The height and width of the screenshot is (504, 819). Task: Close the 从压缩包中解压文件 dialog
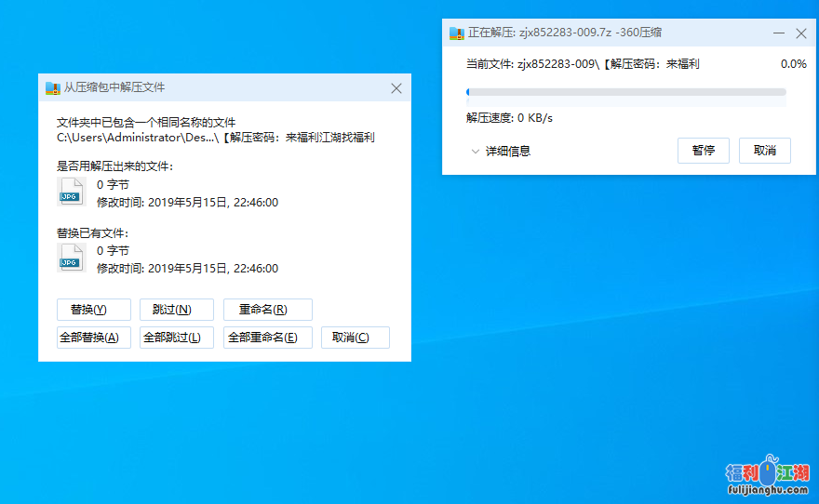click(396, 88)
